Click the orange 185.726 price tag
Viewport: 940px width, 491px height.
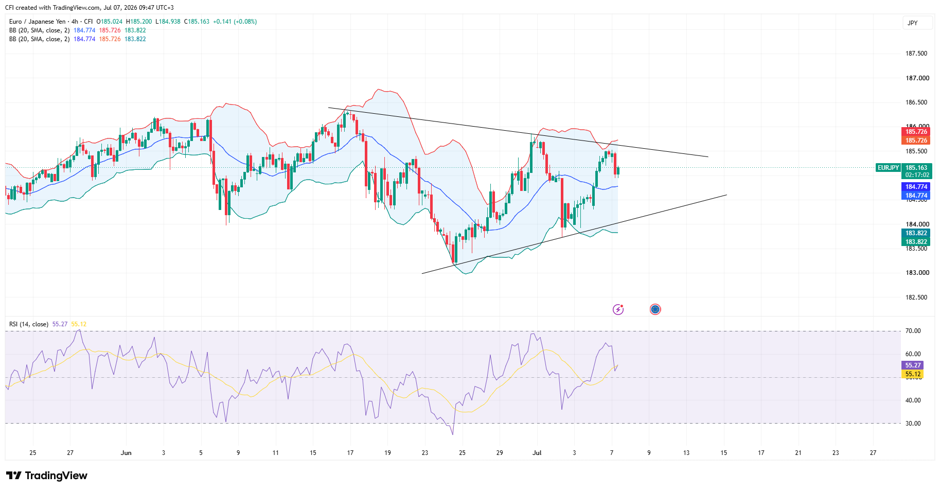(x=916, y=140)
